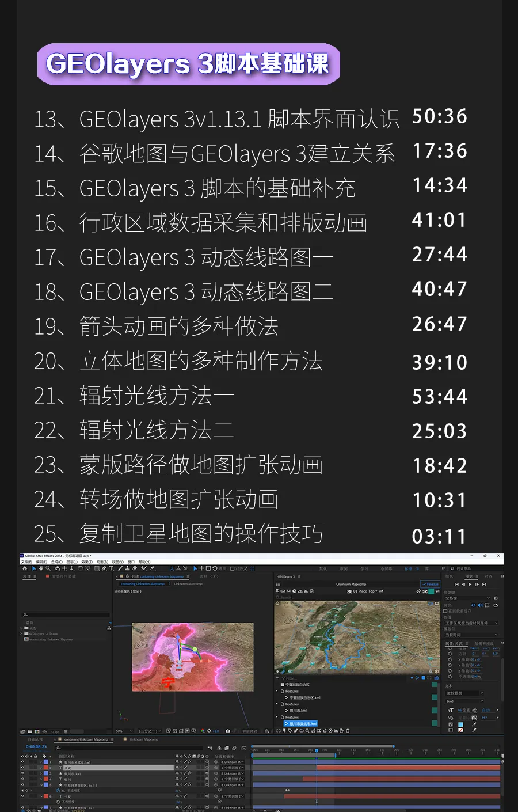518x812 pixels.
Task: Toggle include audio speaker in Preview panel
Action: [x=479, y=605]
